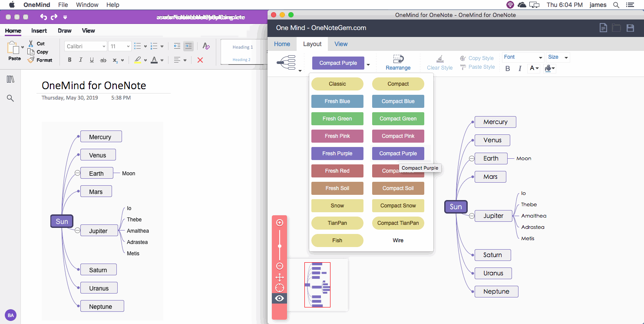
Task: Toggle Underline in OneNote ribbon
Action: pyautogui.click(x=92, y=60)
